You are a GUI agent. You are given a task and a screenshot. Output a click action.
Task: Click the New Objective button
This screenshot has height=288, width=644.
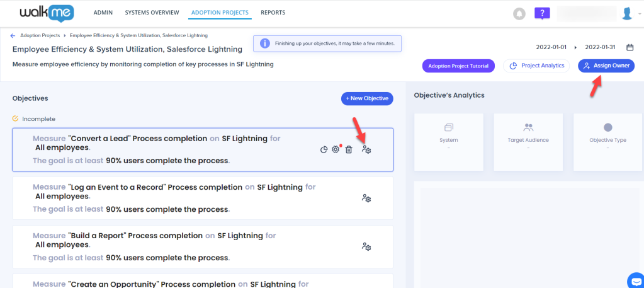point(367,98)
